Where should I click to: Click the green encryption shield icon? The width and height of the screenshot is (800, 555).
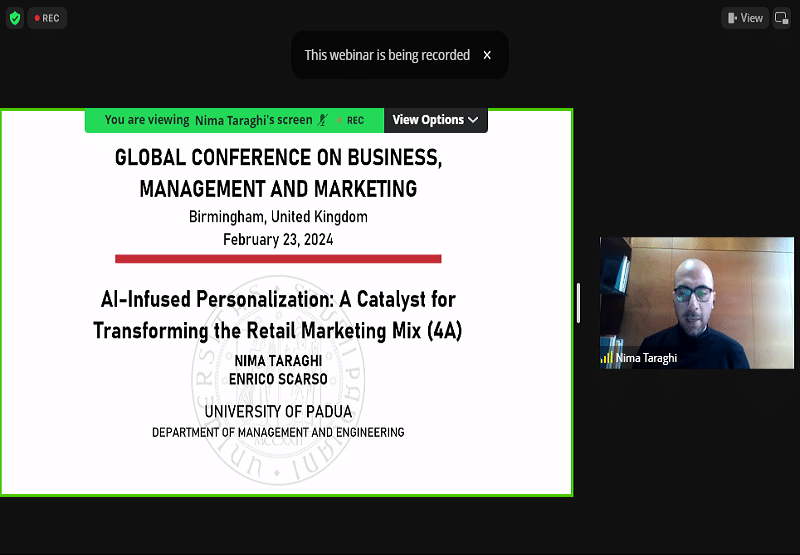pyautogui.click(x=15, y=18)
